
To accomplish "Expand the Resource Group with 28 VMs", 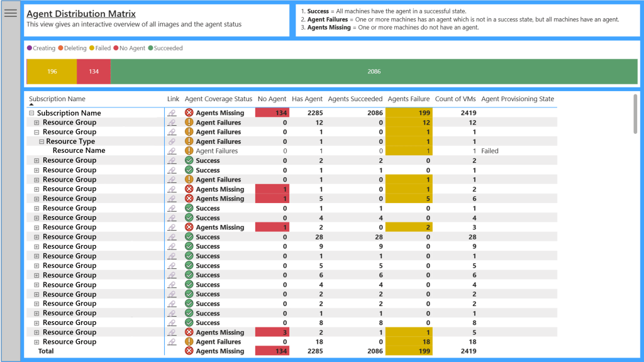I will click(x=36, y=237).
